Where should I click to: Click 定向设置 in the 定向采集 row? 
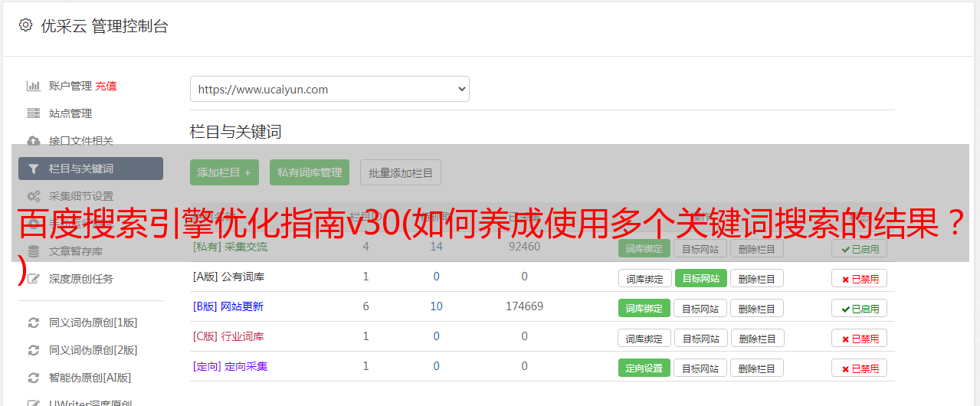coord(644,368)
